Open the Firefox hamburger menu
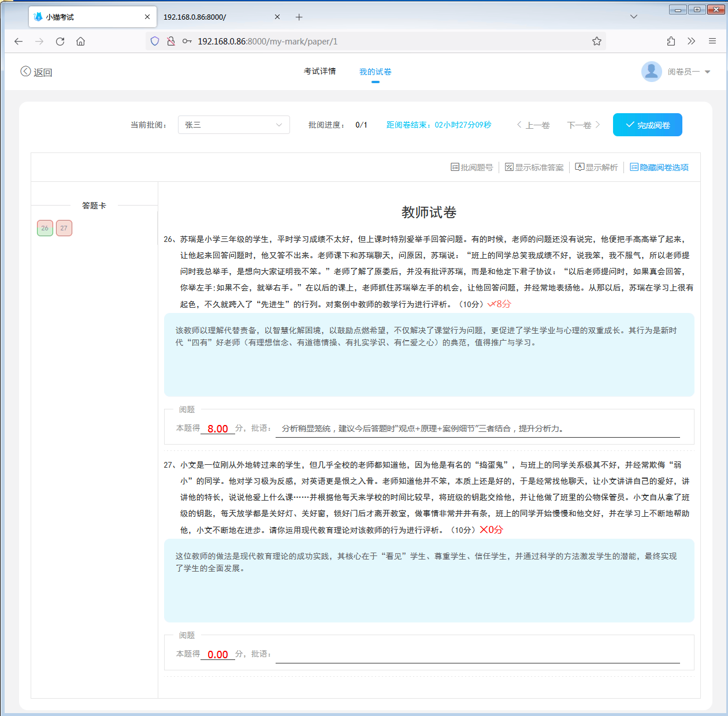Image resolution: width=728 pixels, height=716 pixels. (x=712, y=42)
